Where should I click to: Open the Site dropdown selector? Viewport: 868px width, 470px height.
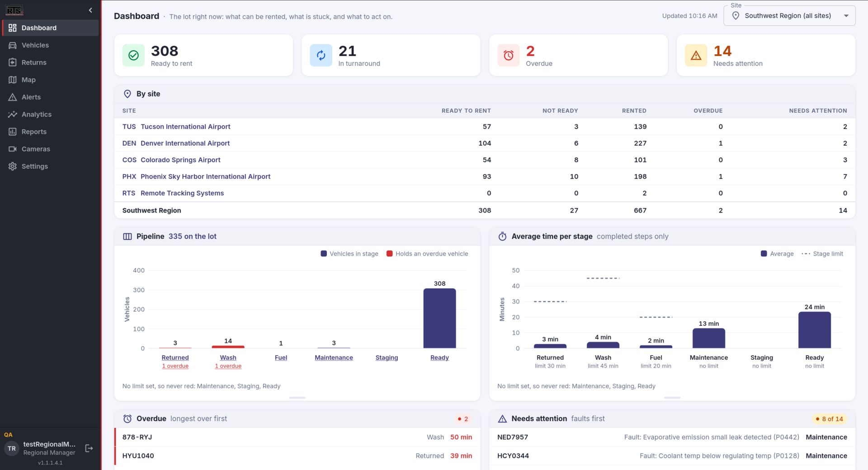click(x=789, y=16)
